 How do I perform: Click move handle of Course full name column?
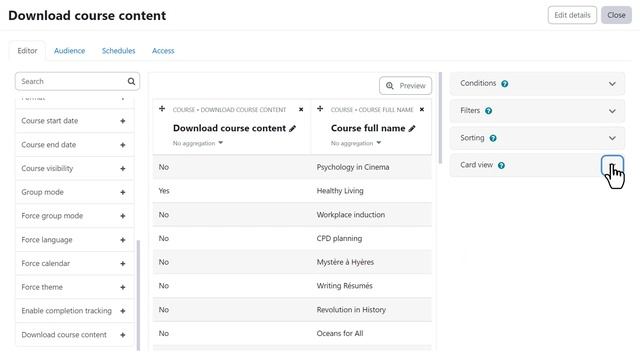320,109
